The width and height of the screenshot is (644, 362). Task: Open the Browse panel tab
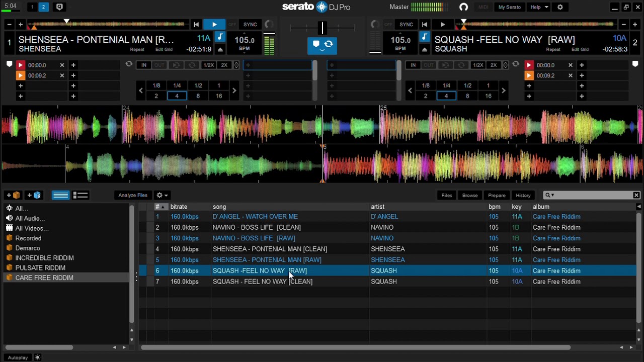coord(470,195)
